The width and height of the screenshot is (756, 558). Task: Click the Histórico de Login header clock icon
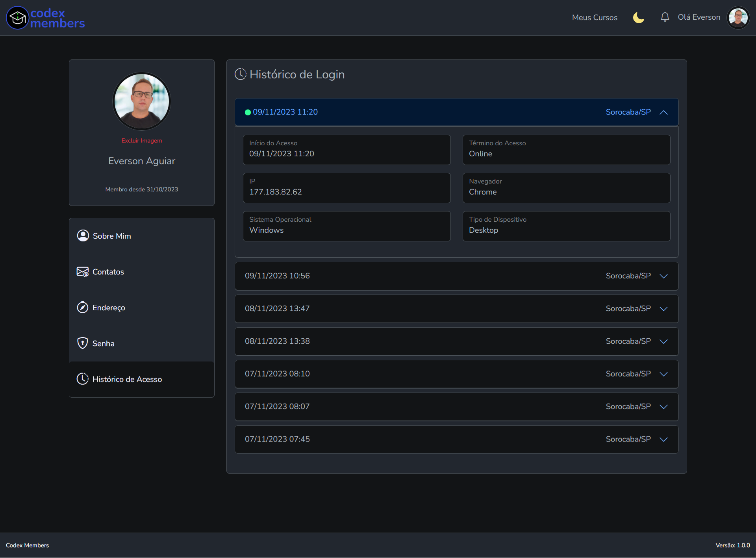[x=241, y=74]
